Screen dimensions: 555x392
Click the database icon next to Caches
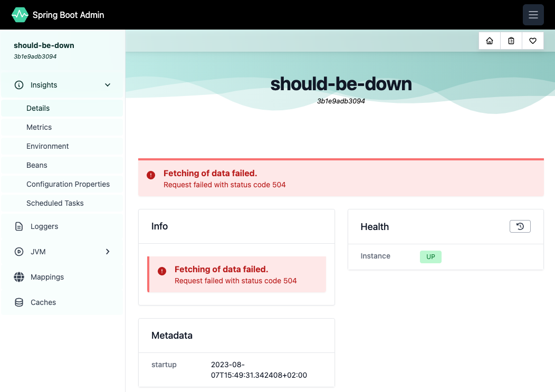click(x=19, y=302)
